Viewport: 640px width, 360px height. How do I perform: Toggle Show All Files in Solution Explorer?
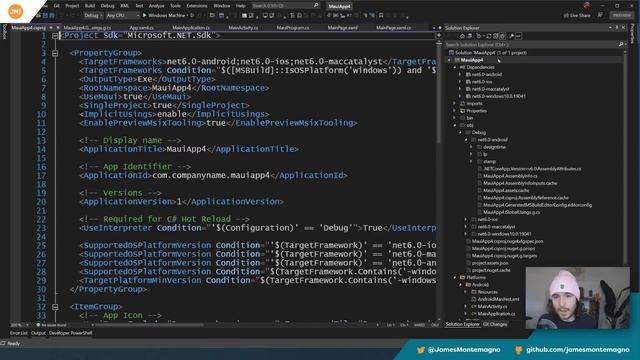(502, 36)
